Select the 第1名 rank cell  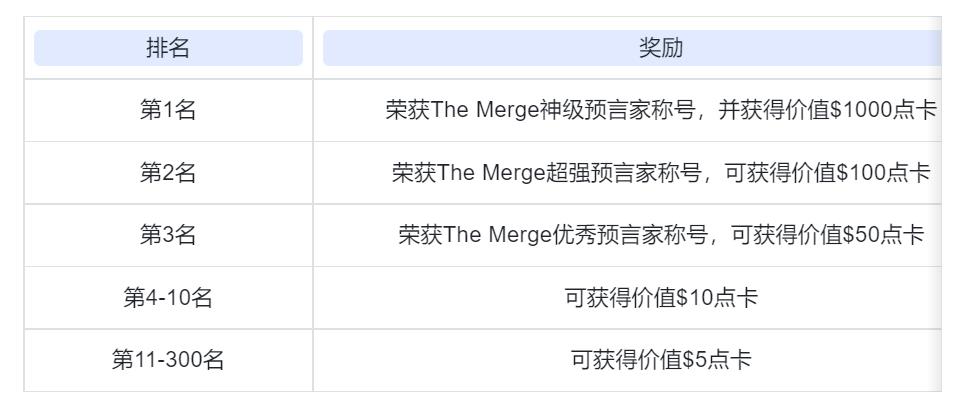168,110
